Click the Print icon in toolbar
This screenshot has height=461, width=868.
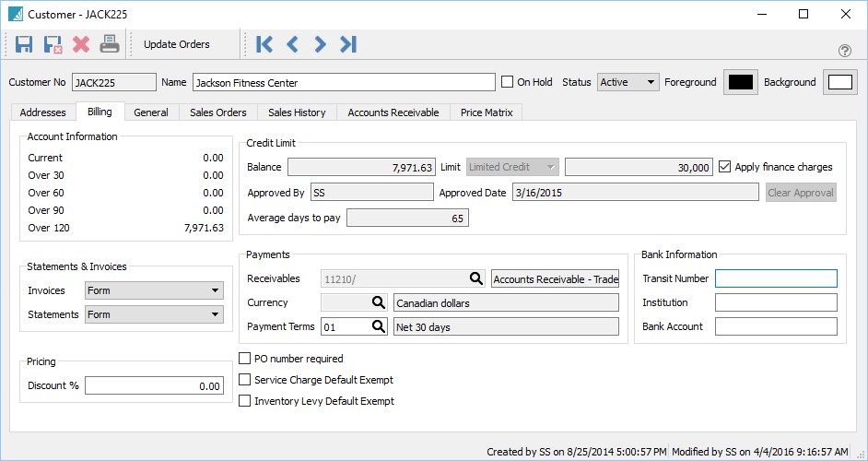coord(110,44)
